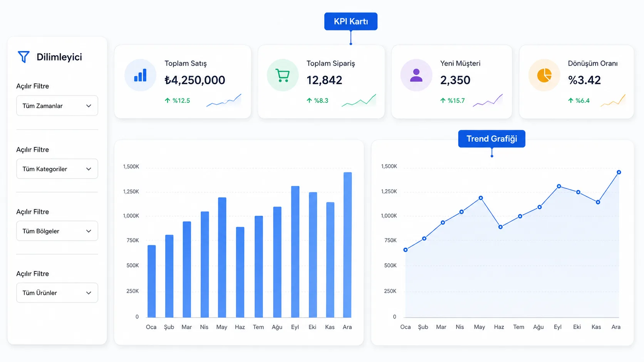Click the Dönüşüm Oranı value %3.42
The width and height of the screenshot is (644, 362).
point(584,80)
